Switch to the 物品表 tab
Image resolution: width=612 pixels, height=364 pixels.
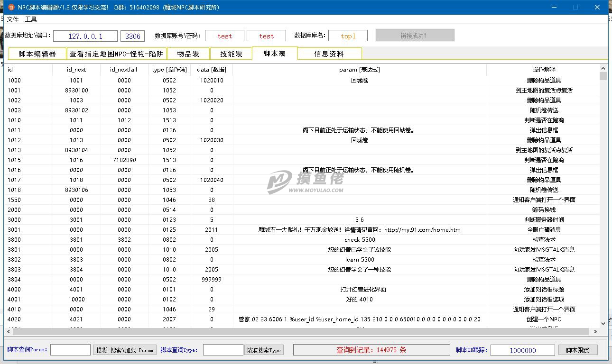188,54
